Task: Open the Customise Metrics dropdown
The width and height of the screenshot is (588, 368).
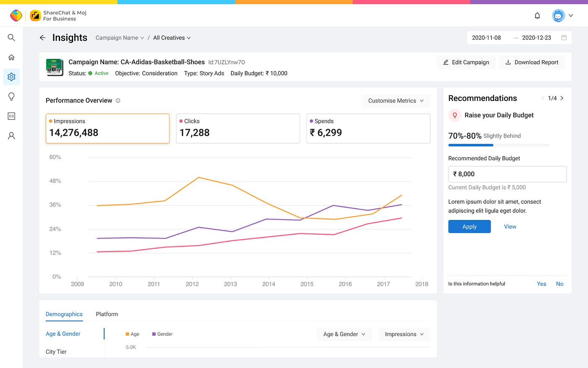Action: 396,101
